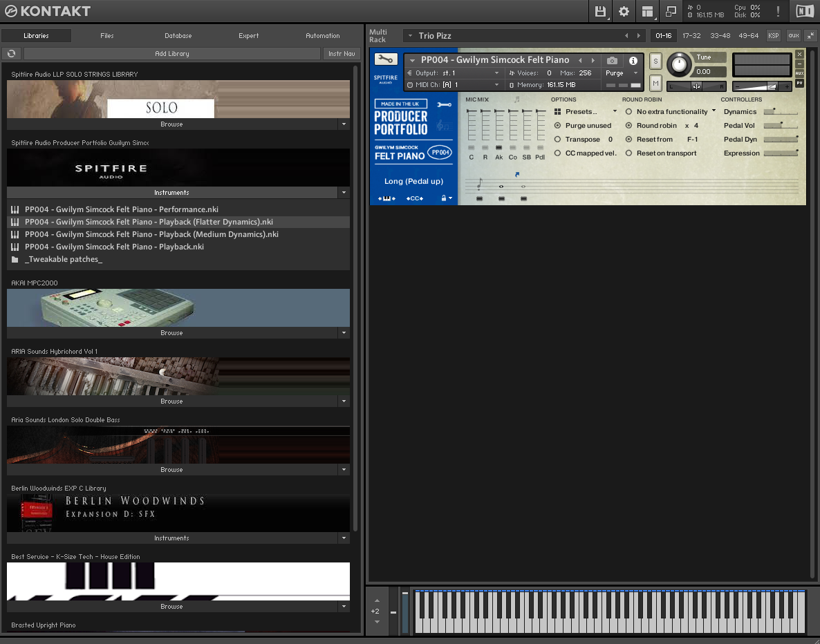This screenshot has width=820, height=644.
Task: Click the Instr Nav button
Action: coord(342,53)
